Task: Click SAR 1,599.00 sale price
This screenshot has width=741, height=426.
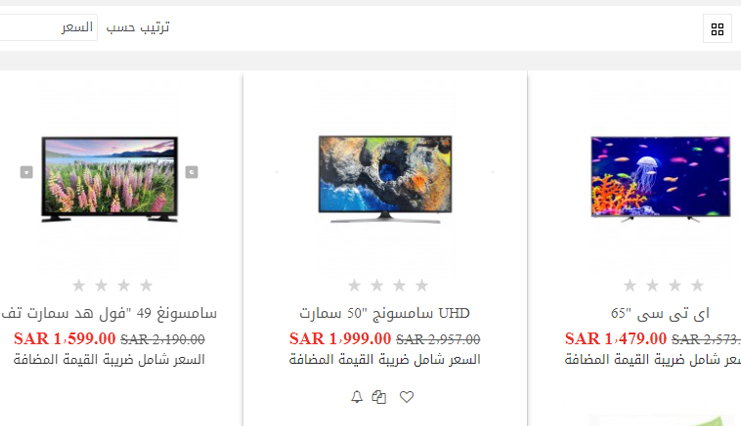Action: pyautogui.click(x=65, y=339)
